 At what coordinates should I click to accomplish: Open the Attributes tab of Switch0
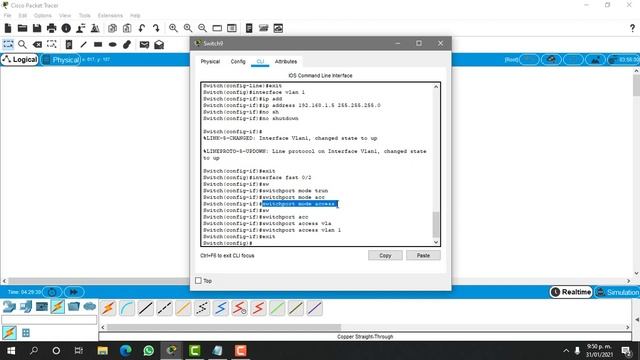(x=286, y=62)
